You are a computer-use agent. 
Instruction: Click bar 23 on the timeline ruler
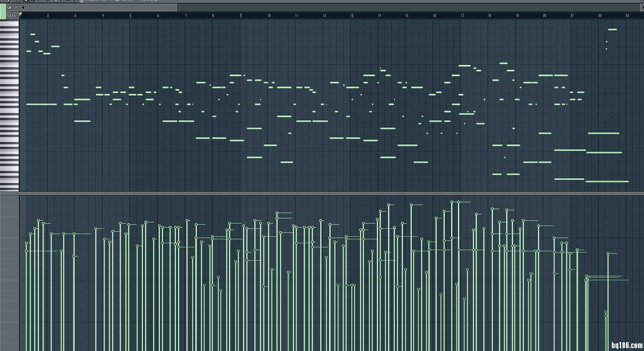click(627, 16)
